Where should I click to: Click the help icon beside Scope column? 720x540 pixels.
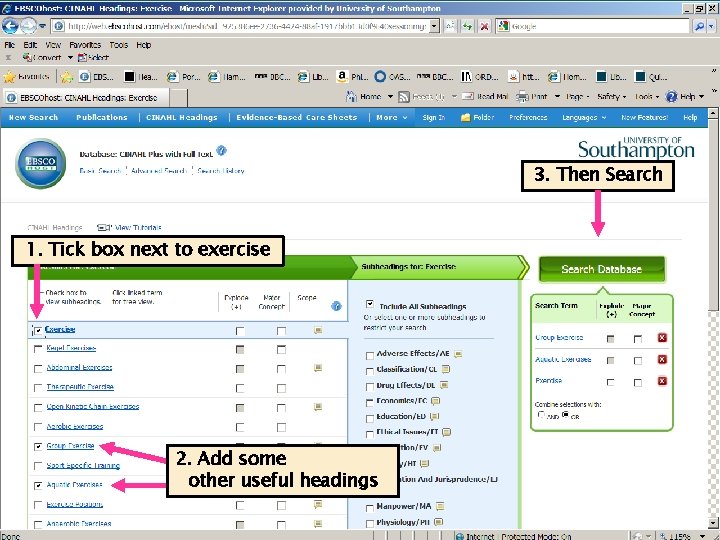pyautogui.click(x=336, y=306)
